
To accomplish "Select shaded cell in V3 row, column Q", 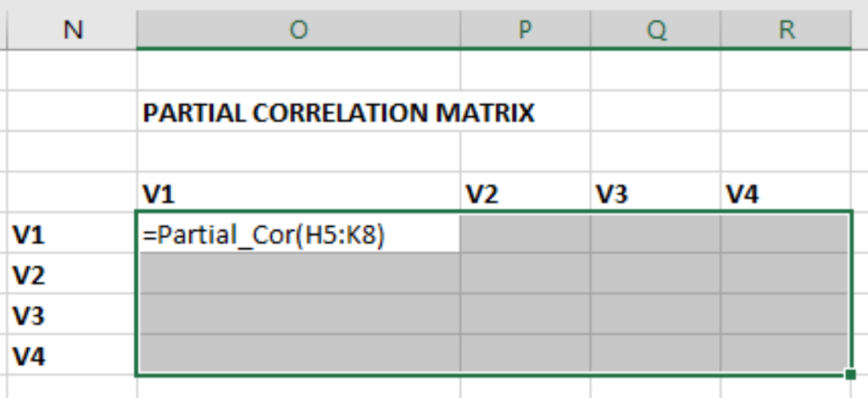I will [656, 314].
